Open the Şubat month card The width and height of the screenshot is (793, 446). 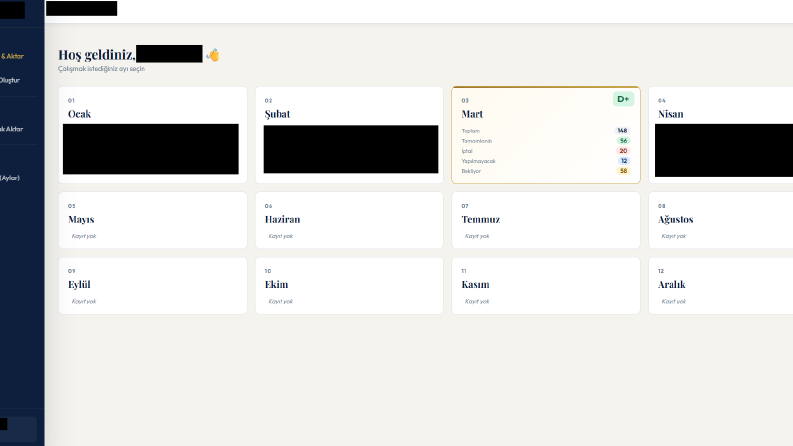point(349,135)
